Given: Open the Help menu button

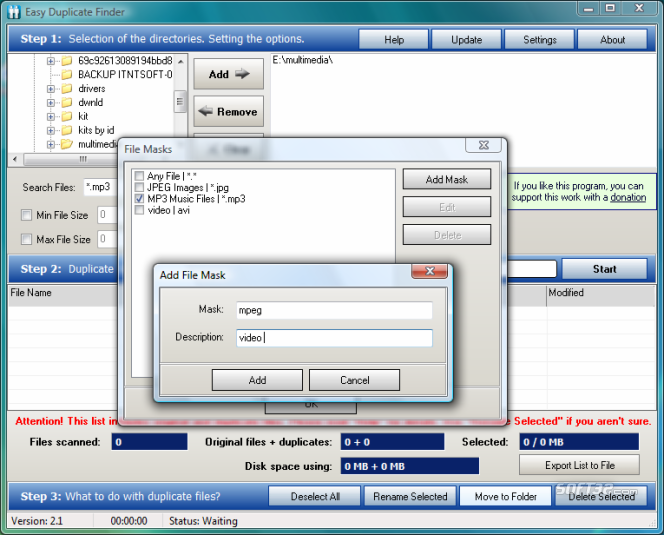Looking at the screenshot, I should click(393, 40).
